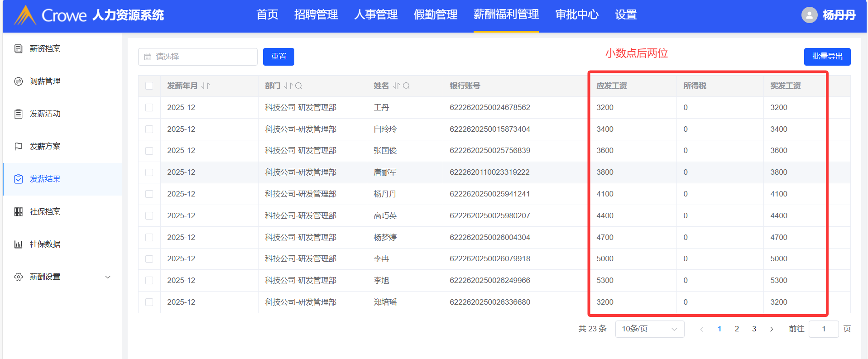
Task: Click the Crowe logo icon
Action: [x=25, y=15]
